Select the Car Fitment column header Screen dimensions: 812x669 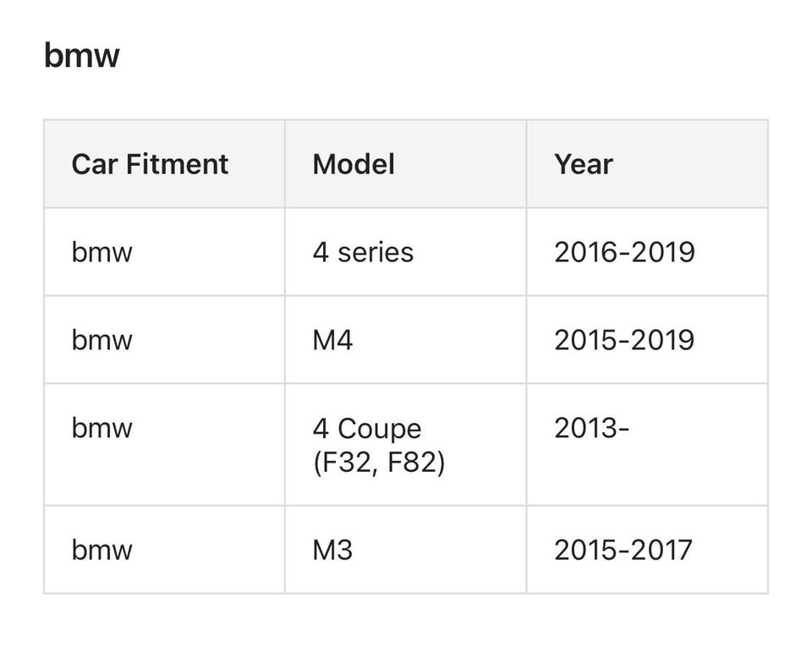point(150,163)
